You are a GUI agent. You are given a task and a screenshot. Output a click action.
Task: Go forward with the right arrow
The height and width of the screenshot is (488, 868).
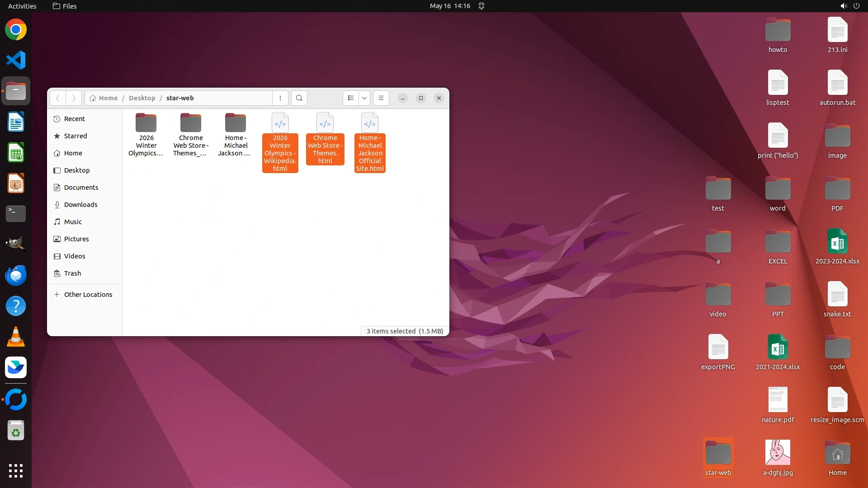click(x=74, y=98)
